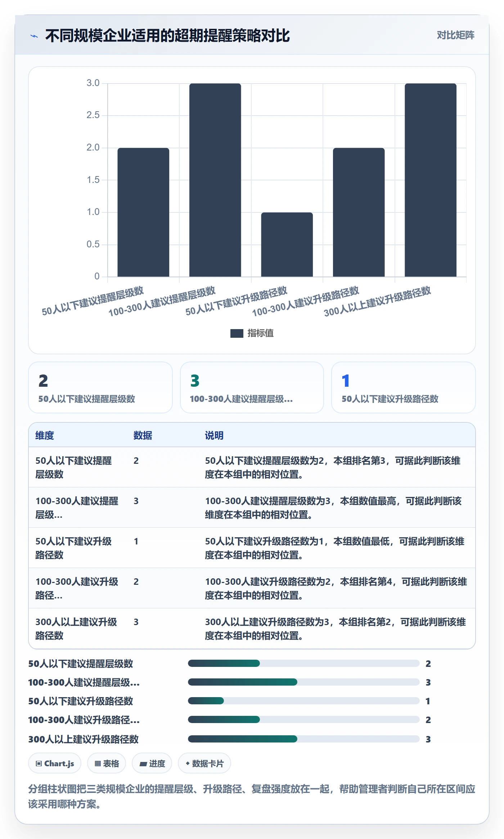The width and height of the screenshot is (504, 839).
Task: Click progress bar for 100-300人建议提醒层级…
Action: coord(304,682)
